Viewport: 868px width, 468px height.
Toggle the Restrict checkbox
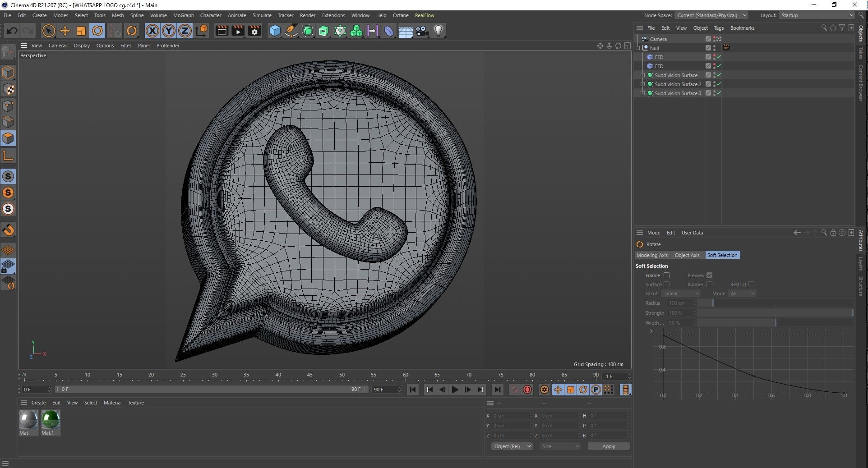point(751,284)
